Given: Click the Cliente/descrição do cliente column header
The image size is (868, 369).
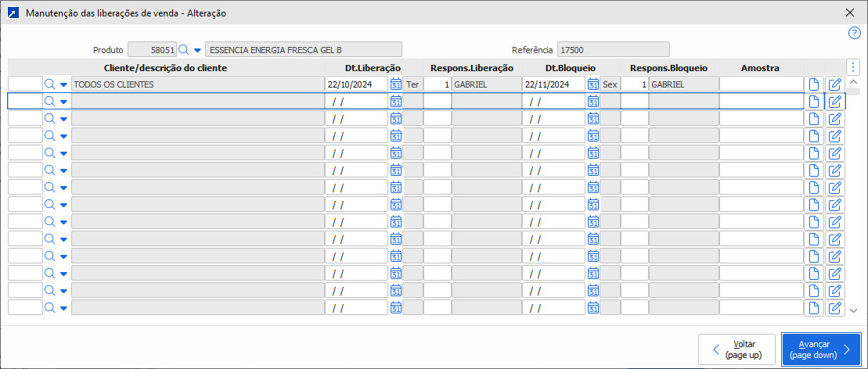Looking at the screenshot, I should [165, 67].
